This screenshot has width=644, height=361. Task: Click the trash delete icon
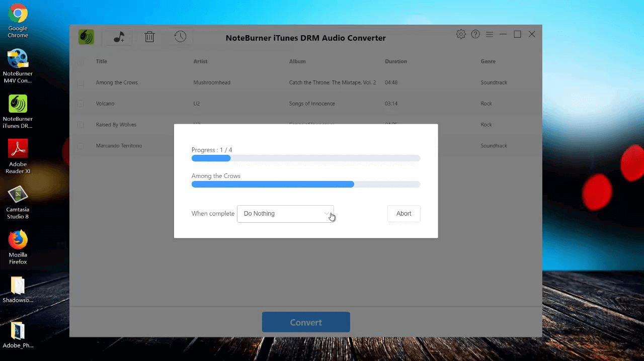pyautogui.click(x=149, y=37)
